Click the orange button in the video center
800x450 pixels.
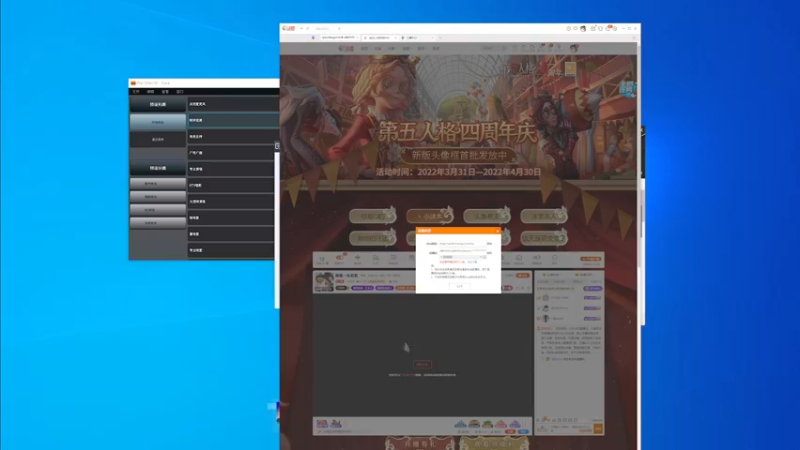(422, 364)
